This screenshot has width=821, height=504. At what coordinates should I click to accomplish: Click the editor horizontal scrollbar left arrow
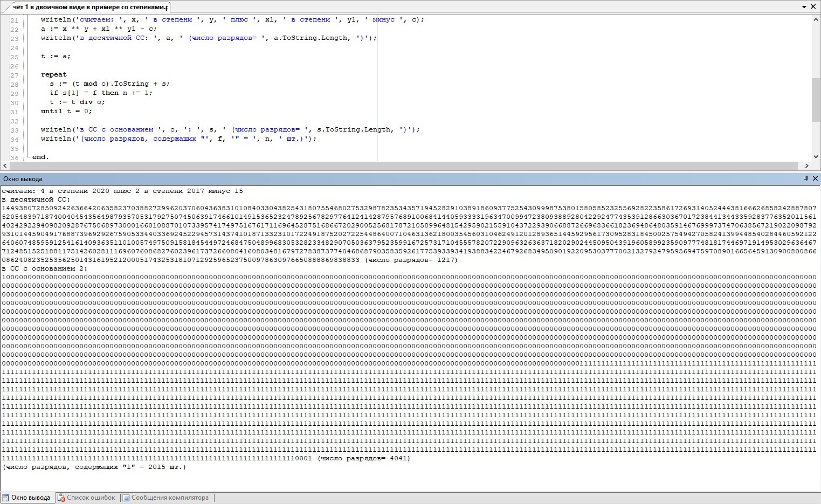(x=5, y=165)
